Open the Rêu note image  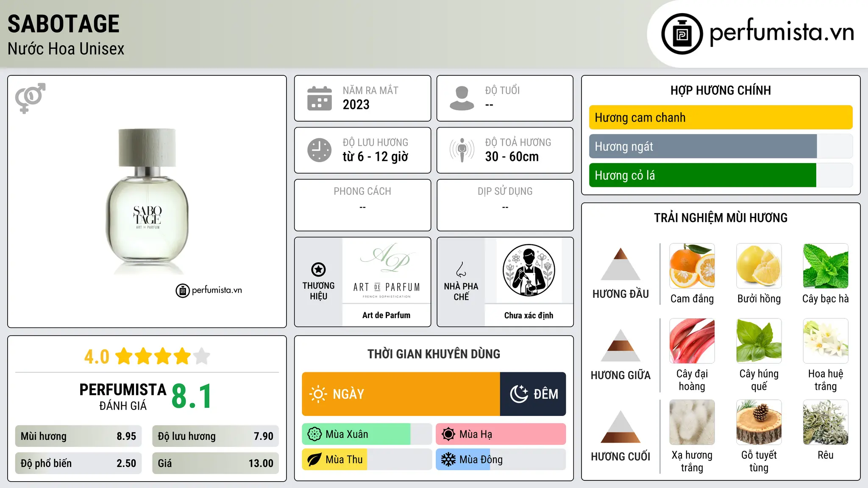[826, 422]
